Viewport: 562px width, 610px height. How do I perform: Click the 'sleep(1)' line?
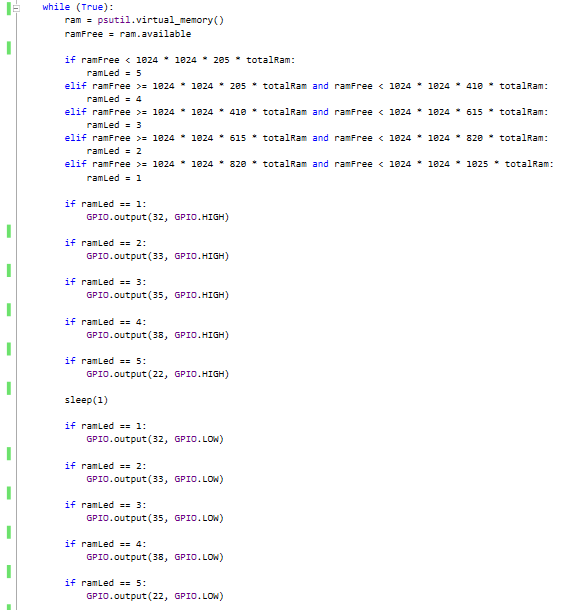(x=86, y=400)
